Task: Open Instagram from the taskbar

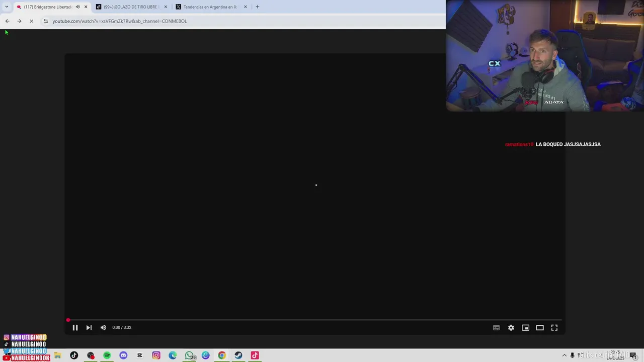Action: 156,355
